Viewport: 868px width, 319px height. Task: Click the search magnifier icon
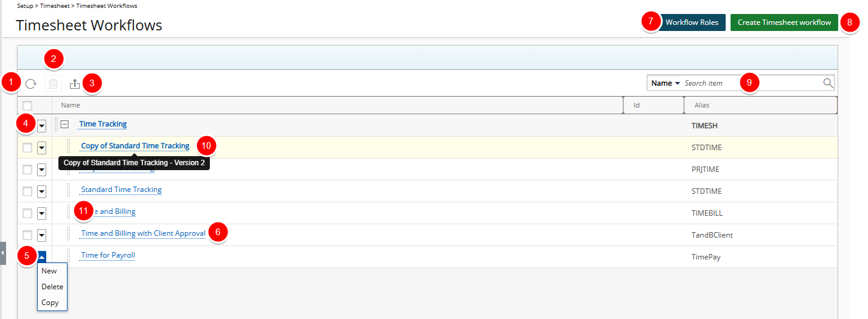click(828, 83)
